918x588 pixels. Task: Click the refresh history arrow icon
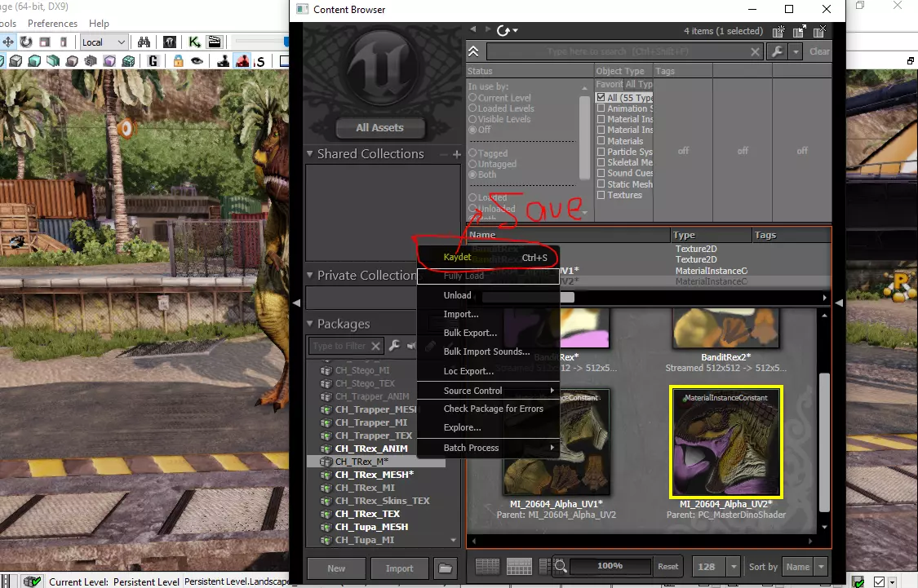503,30
